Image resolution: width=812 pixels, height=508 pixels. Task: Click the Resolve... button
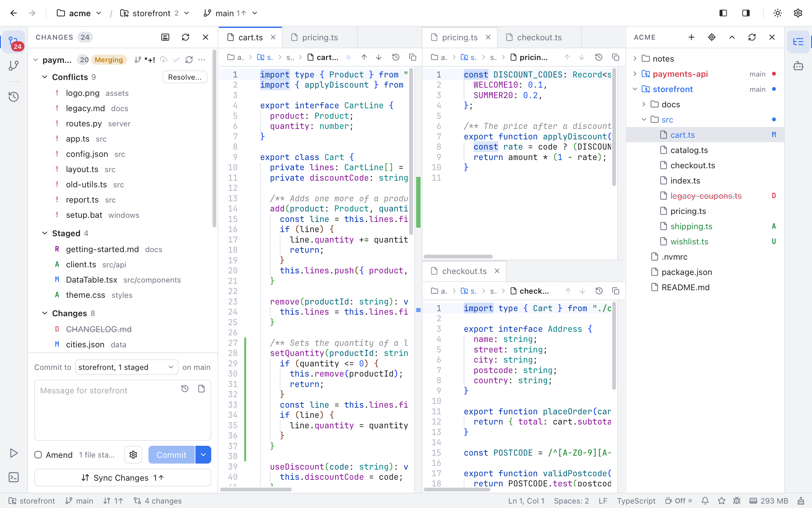point(185,77)
